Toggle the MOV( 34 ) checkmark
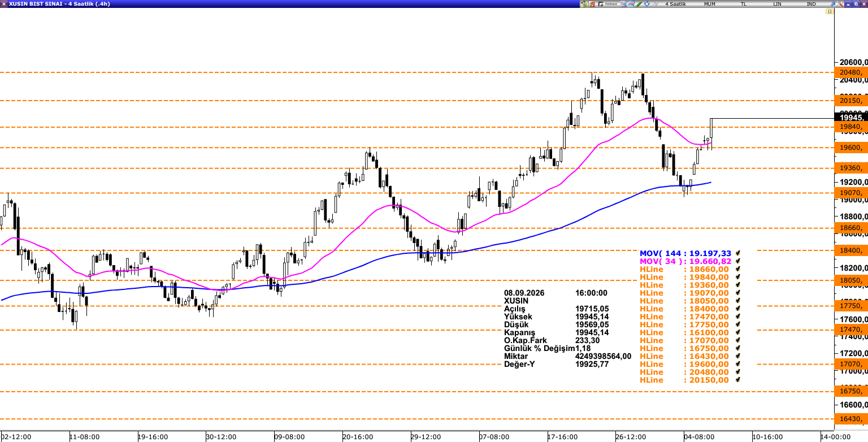 (x=738, y=262)
